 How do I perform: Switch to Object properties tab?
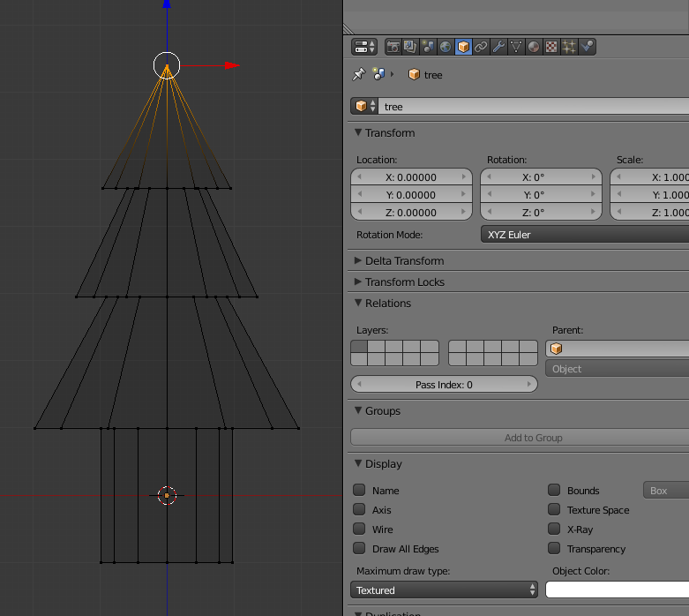pyautogui.click(x=463, y=47)
